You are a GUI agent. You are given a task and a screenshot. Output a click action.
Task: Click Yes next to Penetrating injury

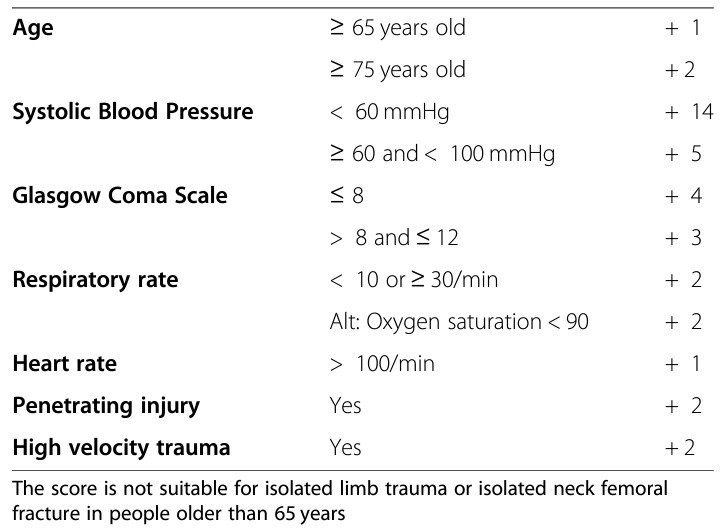click(x=345, y=406)
